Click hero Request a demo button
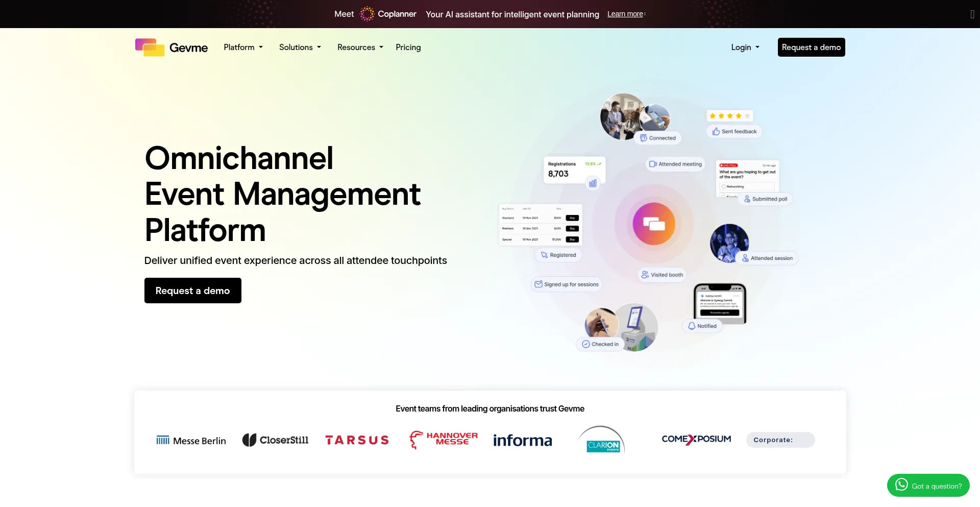The height and width of the screenshot is (507, 980). (x=192, y=291)
